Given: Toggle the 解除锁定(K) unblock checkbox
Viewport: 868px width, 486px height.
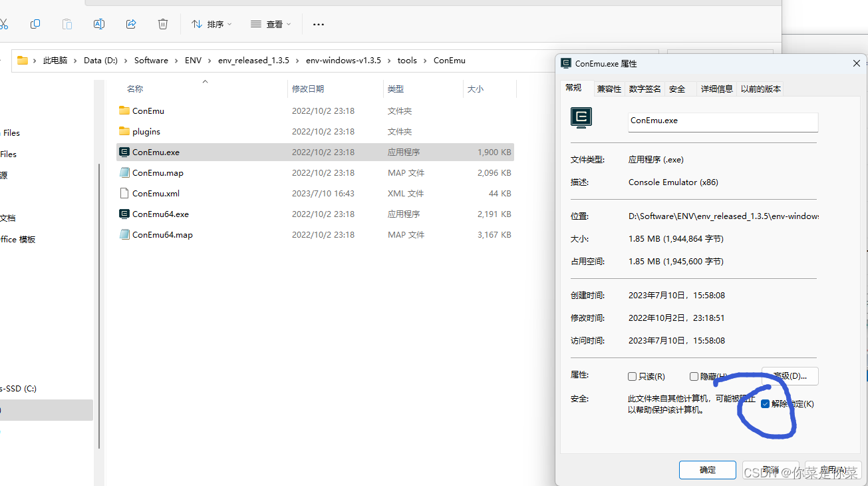Looking at the screenshot, I should point(766,404).
